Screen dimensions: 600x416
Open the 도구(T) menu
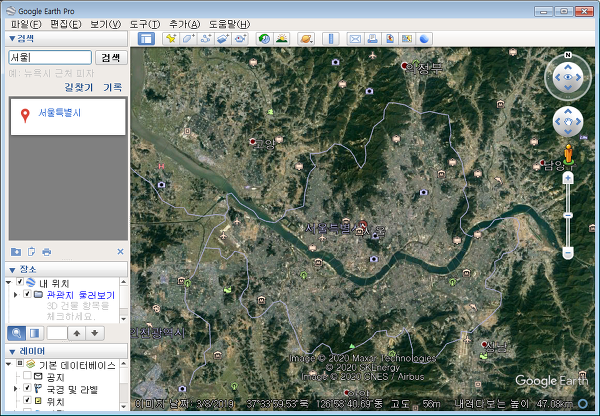tap(145, 24)
